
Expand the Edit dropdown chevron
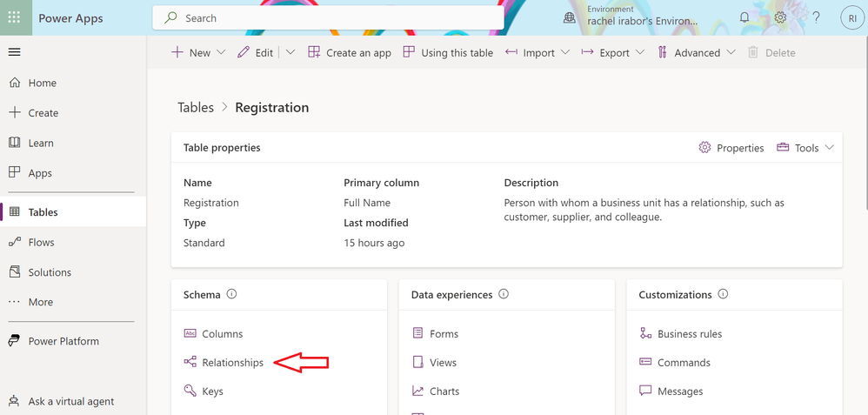(290, 53)
